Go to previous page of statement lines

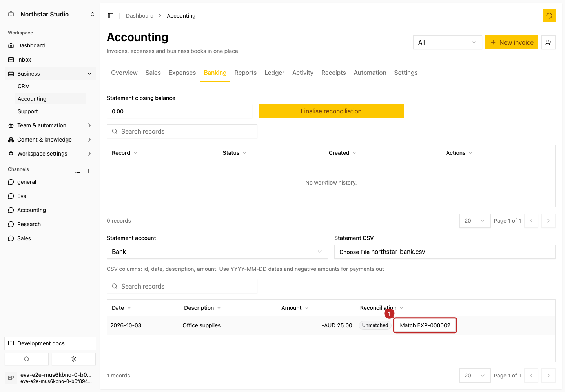(531, 376)
